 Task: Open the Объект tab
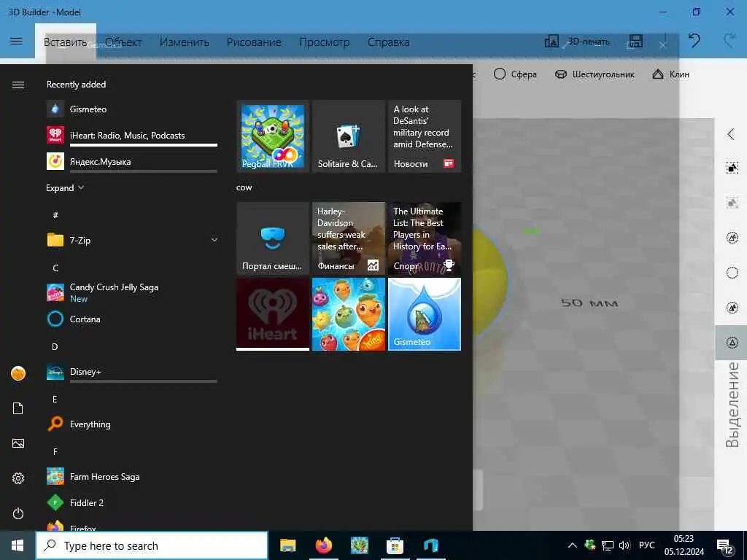[123, 42]
